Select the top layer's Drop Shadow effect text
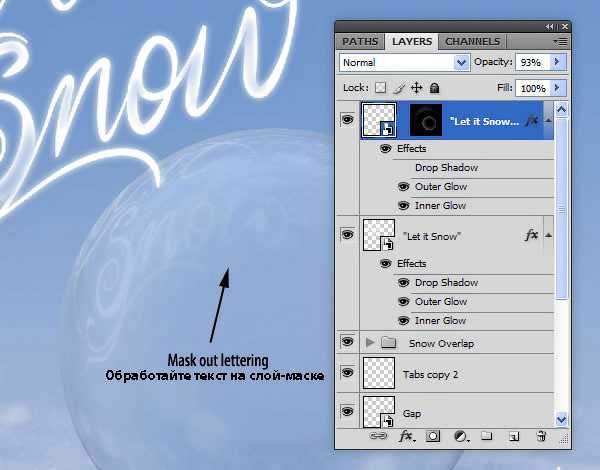The width and height of the screenshot is (600, 470). pos(447,168)
